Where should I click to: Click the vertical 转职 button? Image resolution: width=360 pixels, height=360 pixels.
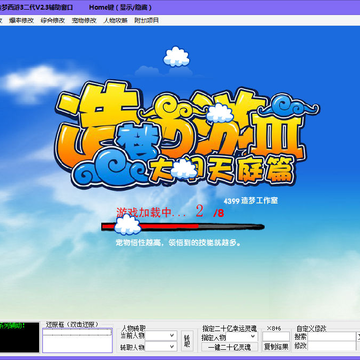(187, 341)
